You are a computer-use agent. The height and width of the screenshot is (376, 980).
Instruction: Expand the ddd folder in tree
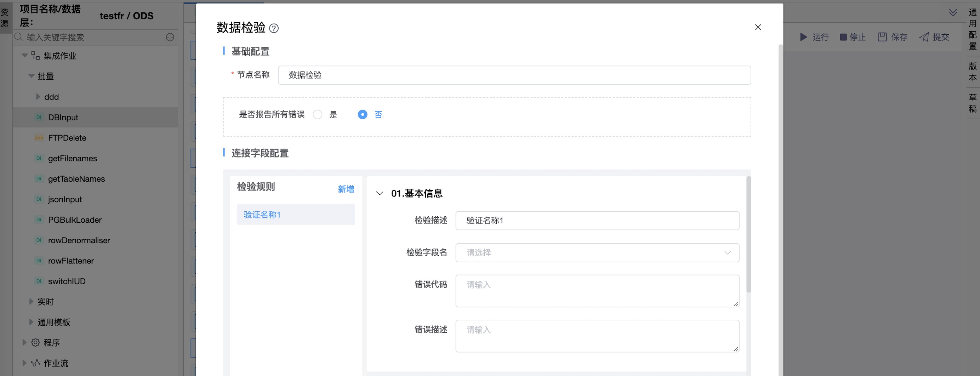(x=38, y=97)
